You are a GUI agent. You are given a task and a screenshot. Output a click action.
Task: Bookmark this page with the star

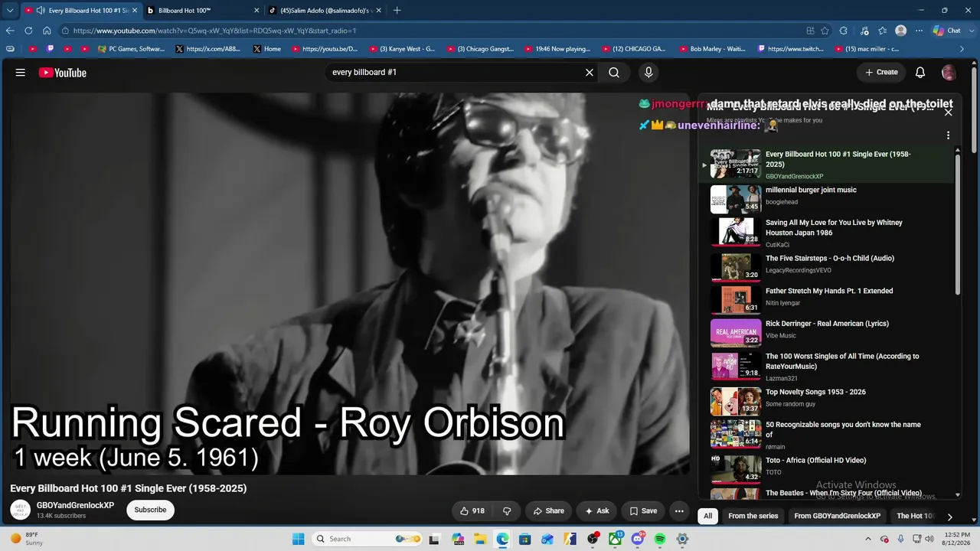pyautogui.click(x=825, y=31)
